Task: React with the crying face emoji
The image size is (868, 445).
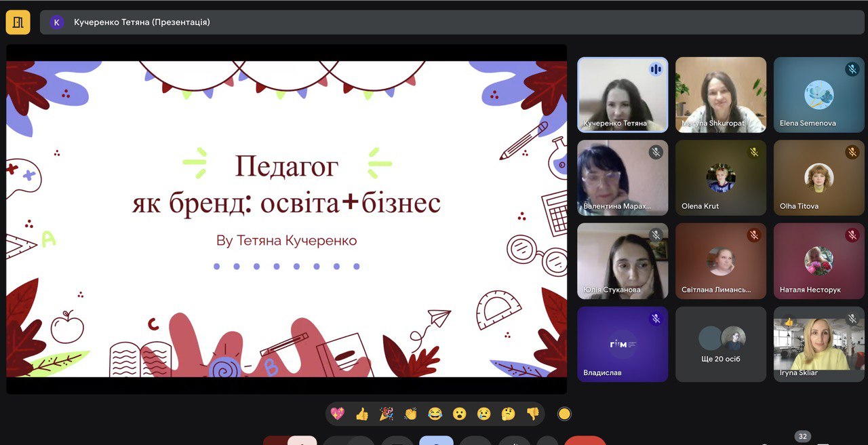Action: click(484, 413)
